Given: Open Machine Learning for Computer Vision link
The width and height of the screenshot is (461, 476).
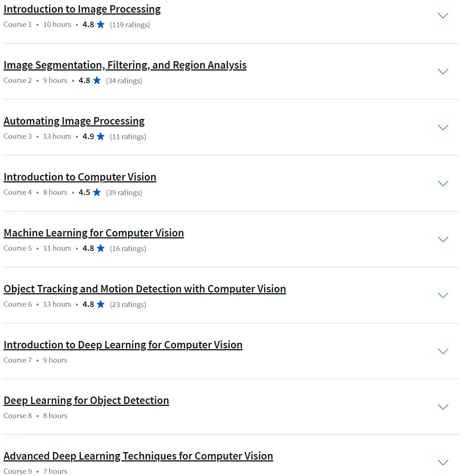Looking at the screenshot, I should pos(94,233).
